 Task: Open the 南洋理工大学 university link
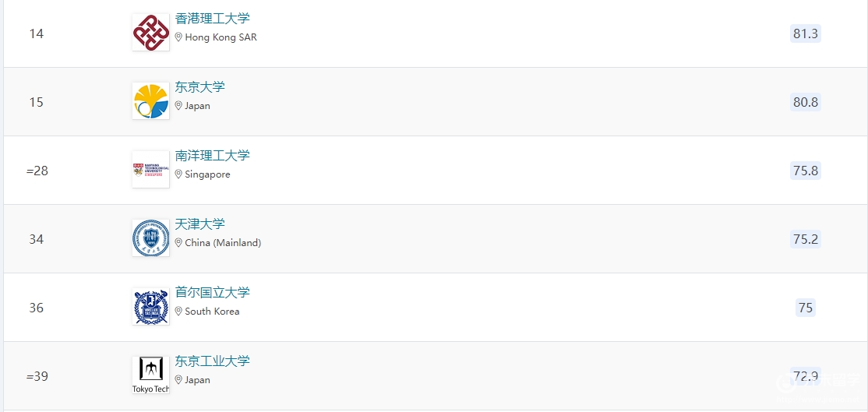click(213, 156)
